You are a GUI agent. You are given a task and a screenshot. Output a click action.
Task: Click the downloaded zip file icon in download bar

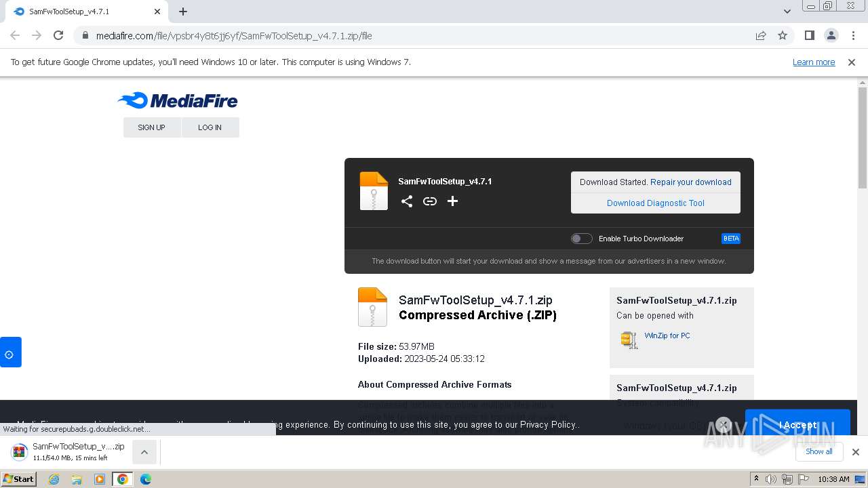coord(20,451)
